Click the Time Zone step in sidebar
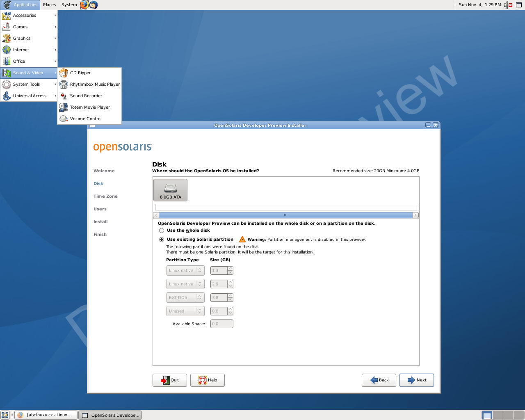 coord(105,196)
